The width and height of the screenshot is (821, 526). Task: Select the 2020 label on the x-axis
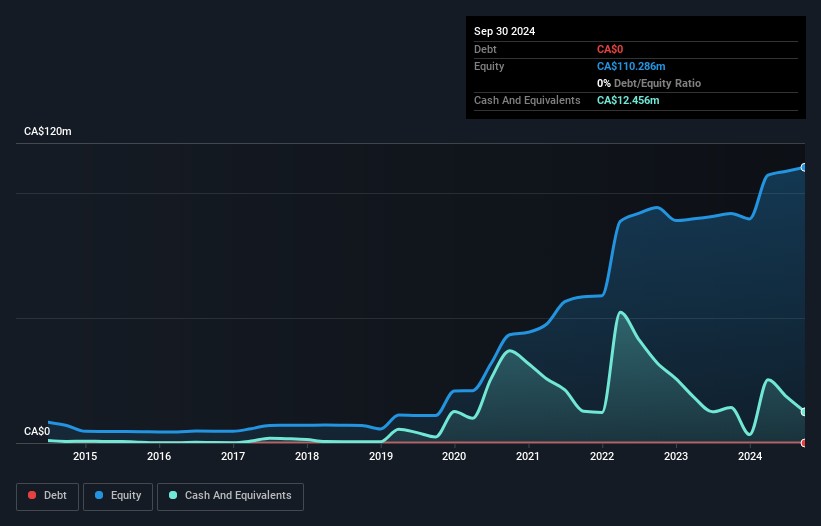454,457
